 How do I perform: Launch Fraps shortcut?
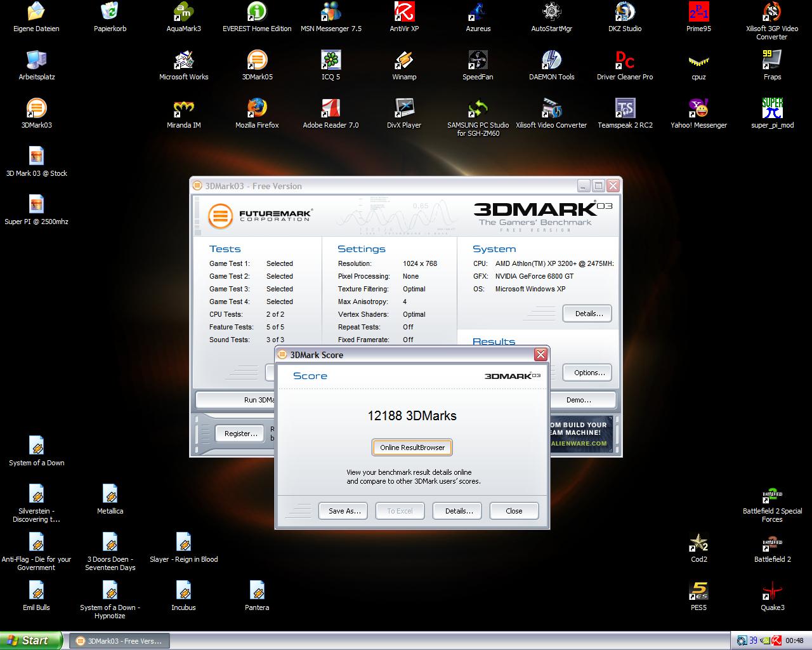click(x=772, y=65)
